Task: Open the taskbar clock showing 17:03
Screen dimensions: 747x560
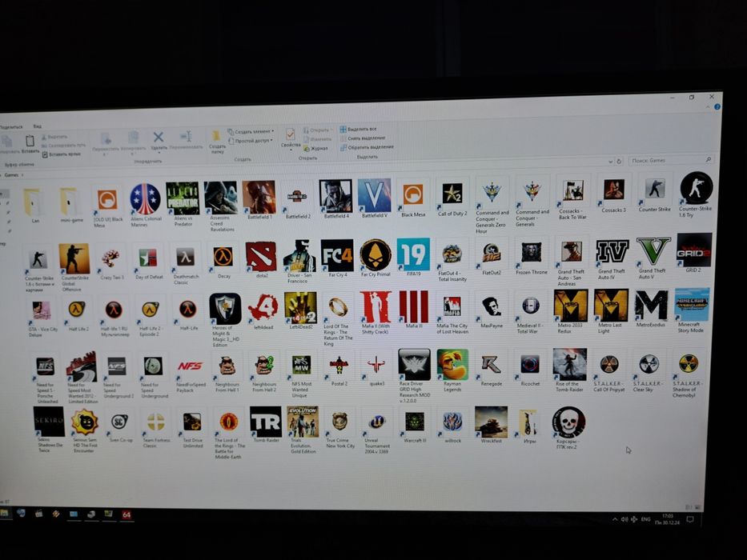Action: (x=667, y=519)
